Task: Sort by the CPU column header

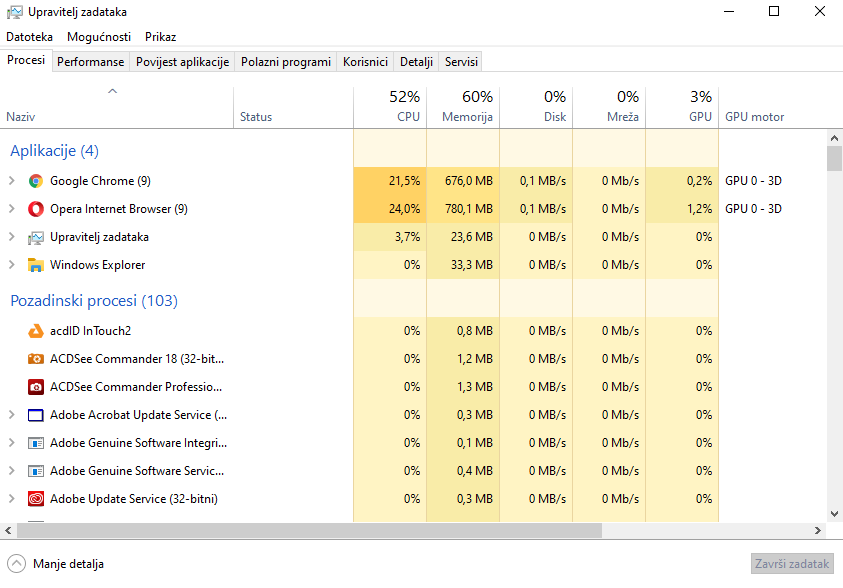Action: coord(390,107)
